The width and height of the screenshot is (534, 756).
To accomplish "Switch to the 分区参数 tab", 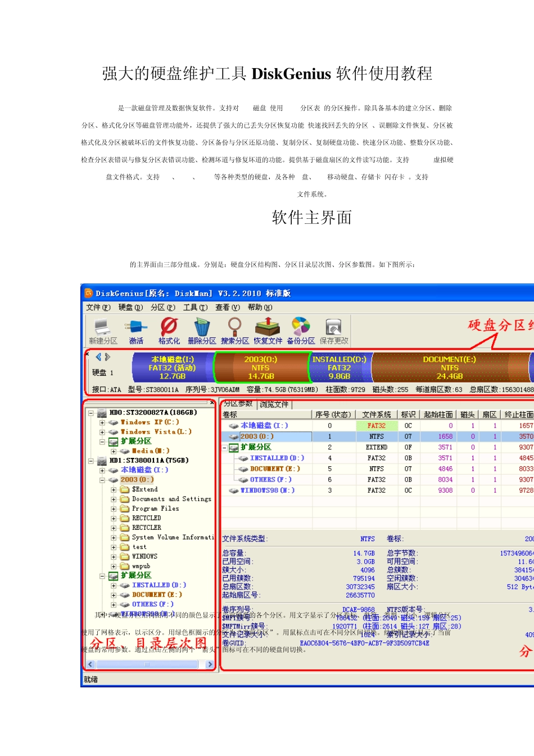I will pyautogui.click(x=238, y=404).
